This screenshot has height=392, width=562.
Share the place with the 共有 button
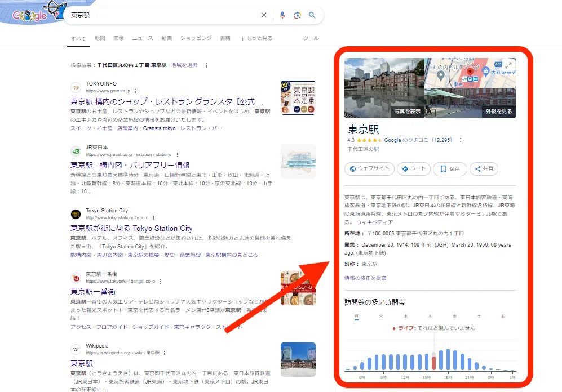484,168
